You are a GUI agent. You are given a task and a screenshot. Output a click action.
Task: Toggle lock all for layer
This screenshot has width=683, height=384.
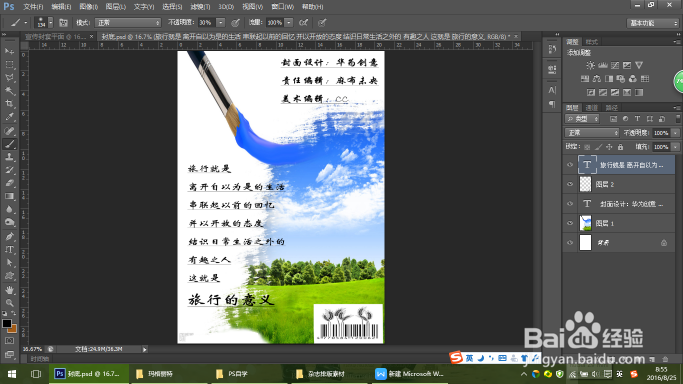point(620,147)
